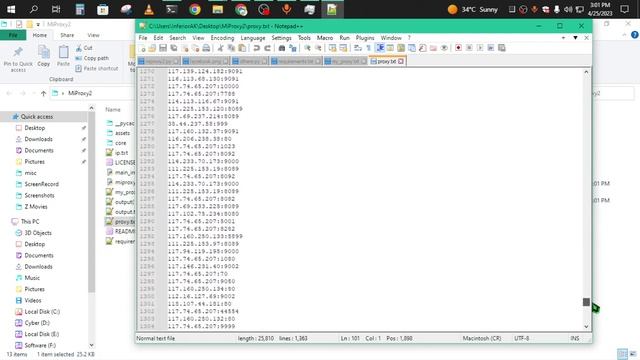
Task: Start recording a macro
Action: click(x=458, y=48)
